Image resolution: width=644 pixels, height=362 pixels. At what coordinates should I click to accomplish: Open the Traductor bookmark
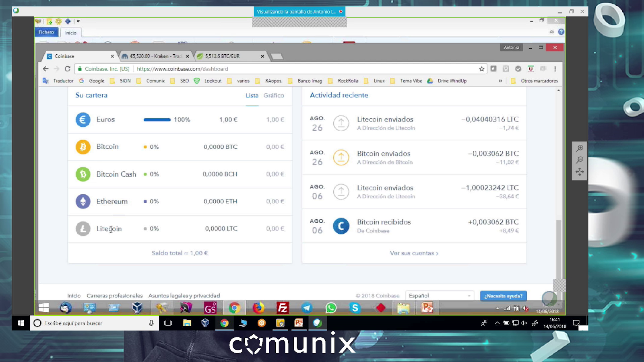coord(58,81)
